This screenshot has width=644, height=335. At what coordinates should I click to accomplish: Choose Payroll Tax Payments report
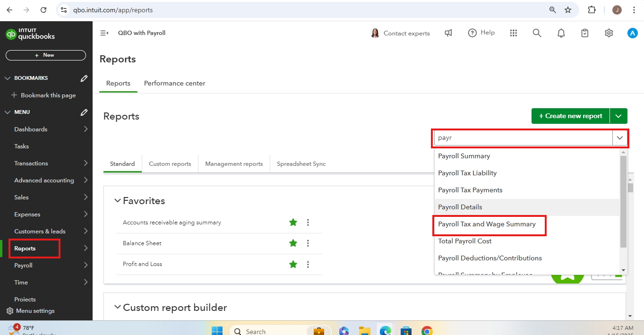527,190
